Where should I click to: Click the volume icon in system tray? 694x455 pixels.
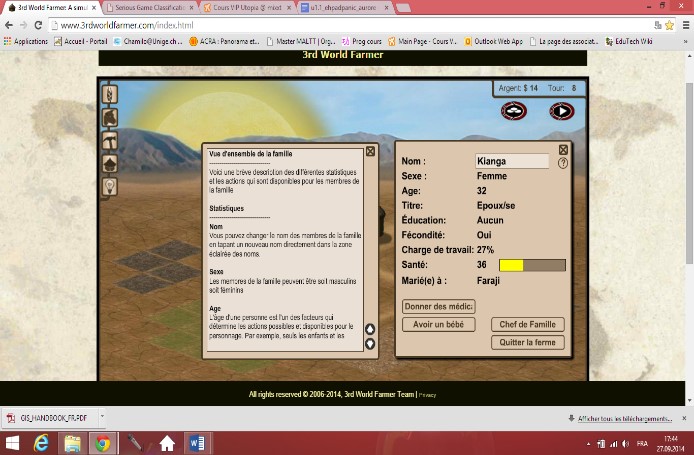click(625, 443)
